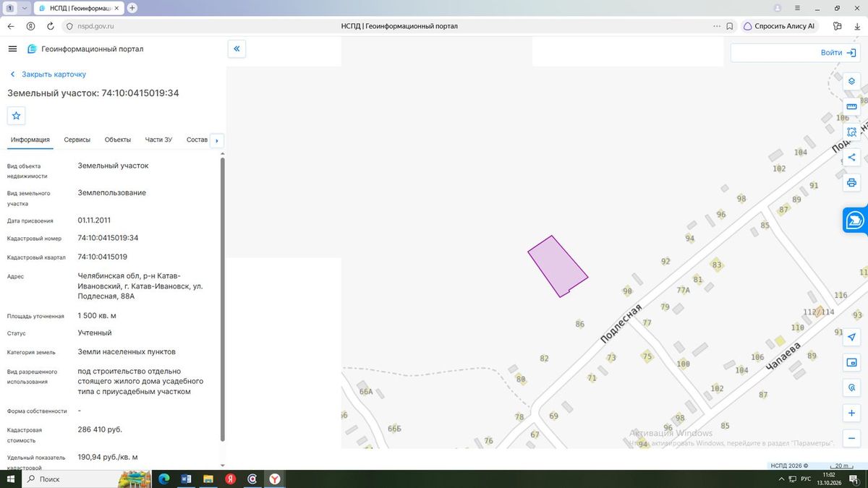Click the nspd.gov.ru address field
868x488 pixels.
(97, 26)
